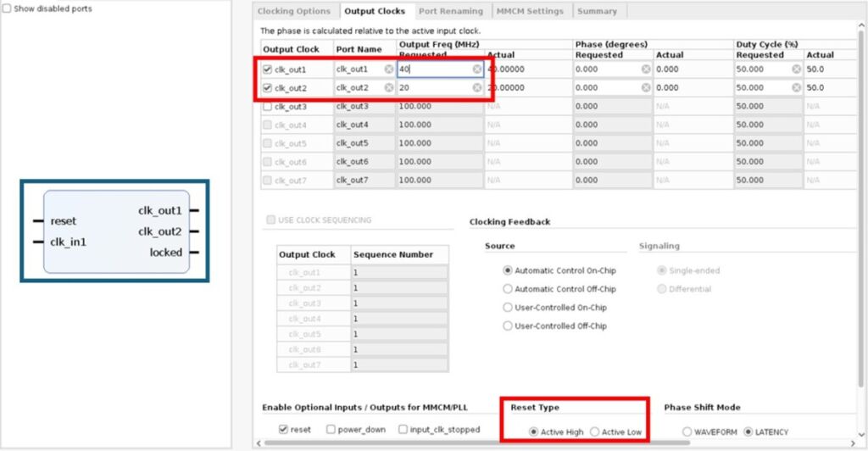Clear the clk_out2 requested frequency value
The width and height of the screenshot is (868, 451).
pos(477,87)
